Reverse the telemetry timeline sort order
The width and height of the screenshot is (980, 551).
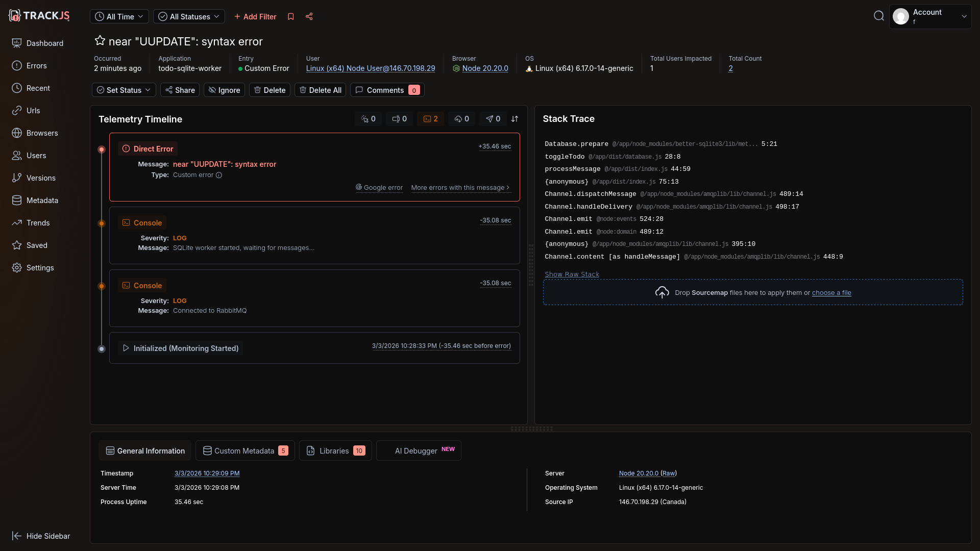514,119
